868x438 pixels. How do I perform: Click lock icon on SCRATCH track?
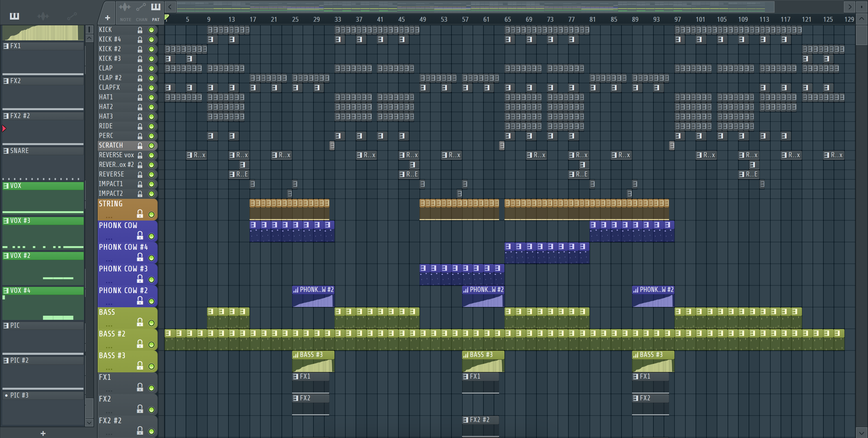pyautogui.click(x=140, y=145)
